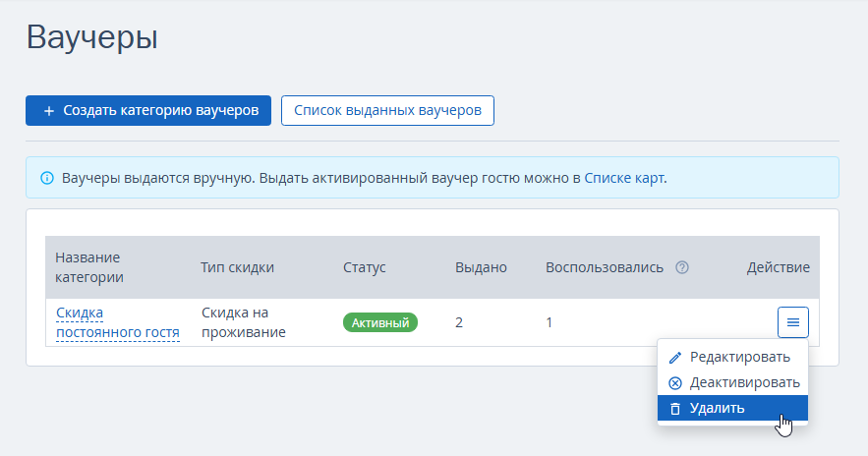Open the Скидка постоянного гостя category link
The image size is (868, 456).
118,322
